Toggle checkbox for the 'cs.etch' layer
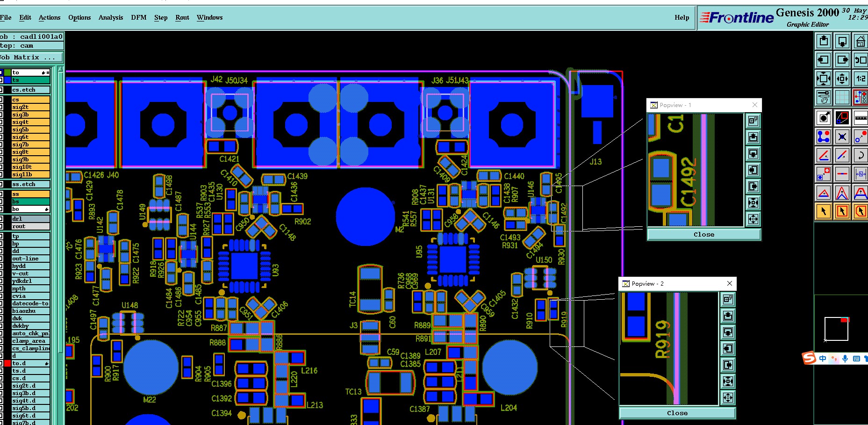 [1, 90]
